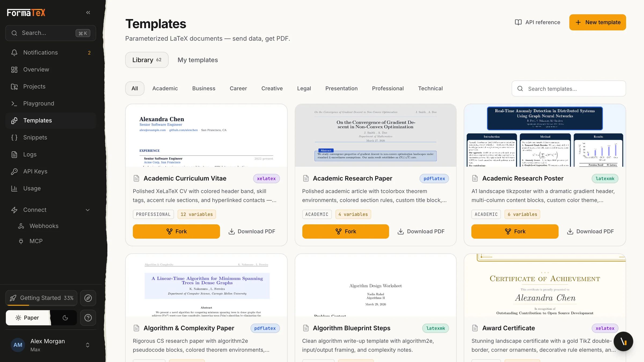Image resolution: width=644 pixels, height=362 pixels.
Task: Open Alex Morgan account switcher
Action: (51, 345)
